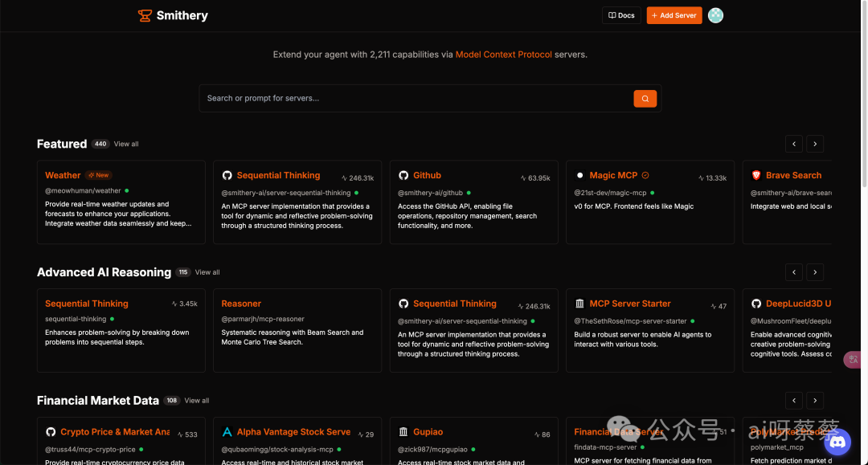Click the Magic MCP logo icon
The image size is (868, 465).
pos(579,175)
